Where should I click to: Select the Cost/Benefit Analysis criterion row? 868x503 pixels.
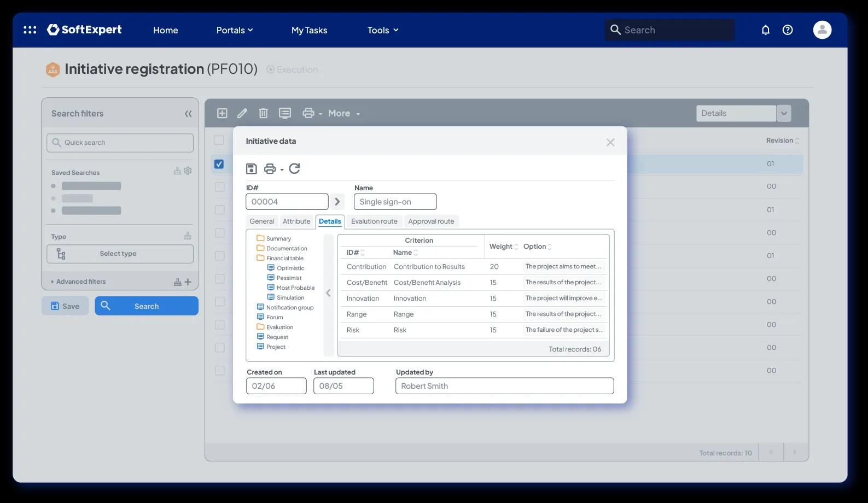(x=473, y=283)
